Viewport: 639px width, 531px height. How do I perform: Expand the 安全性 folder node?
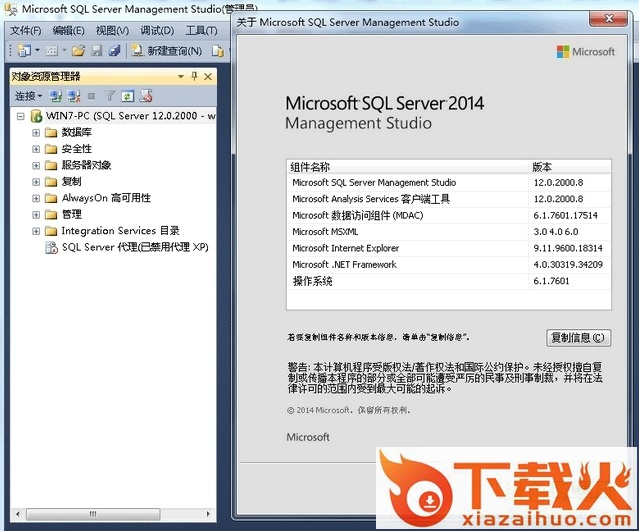pyautogui.click(x=36, y=149)
